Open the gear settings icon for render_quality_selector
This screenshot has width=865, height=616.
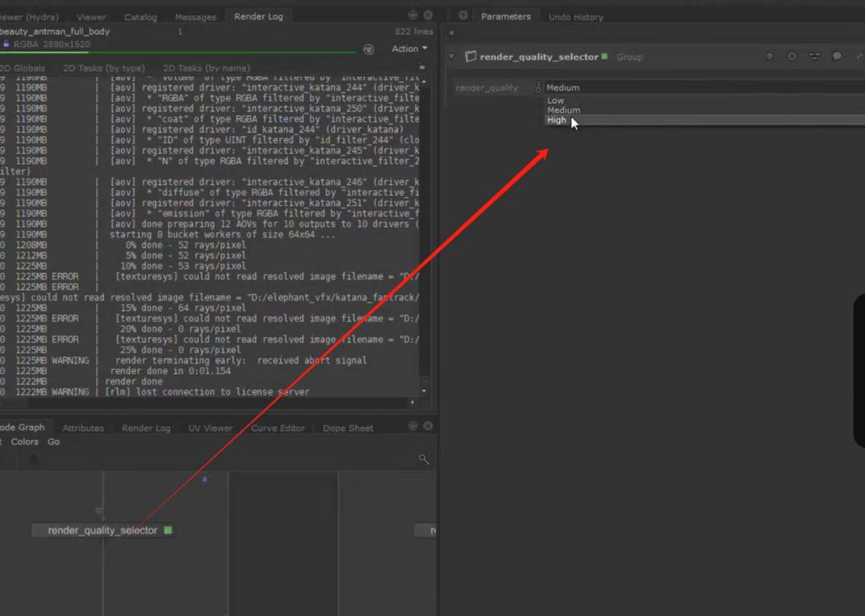(792, 57)
